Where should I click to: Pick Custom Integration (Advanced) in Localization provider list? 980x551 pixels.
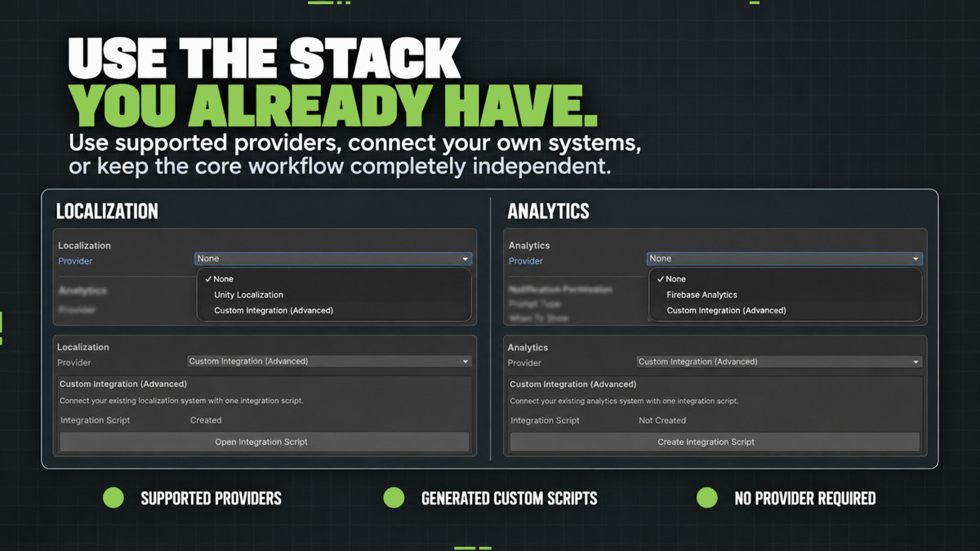pyautogui.click(x=334, y=310)
